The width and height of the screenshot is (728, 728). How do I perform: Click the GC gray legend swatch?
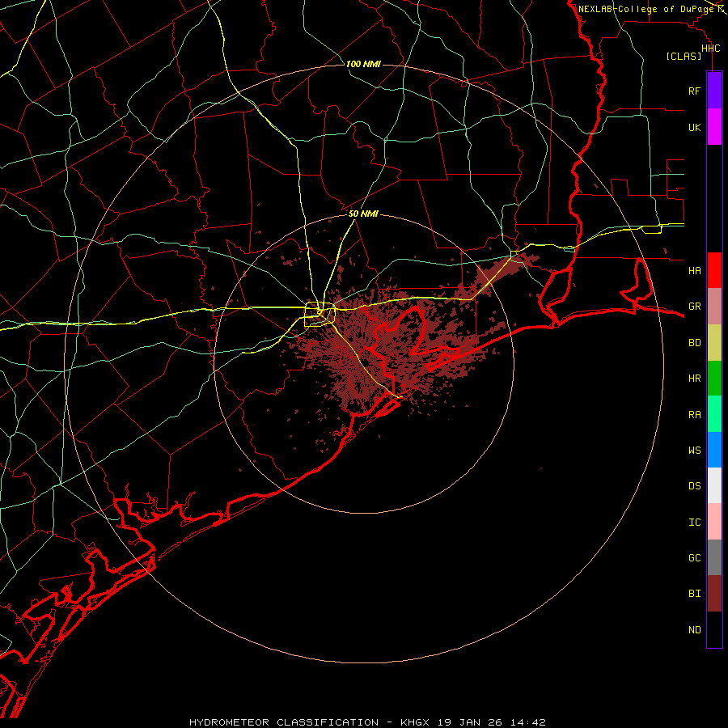pyautogui.click(x=714, y=557)
